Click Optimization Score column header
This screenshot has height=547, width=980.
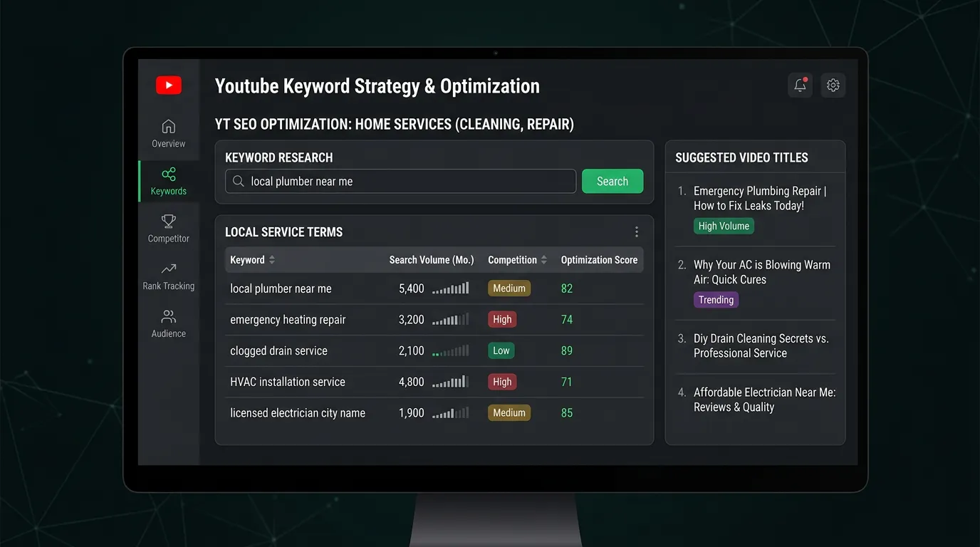[x=599, y=260]
